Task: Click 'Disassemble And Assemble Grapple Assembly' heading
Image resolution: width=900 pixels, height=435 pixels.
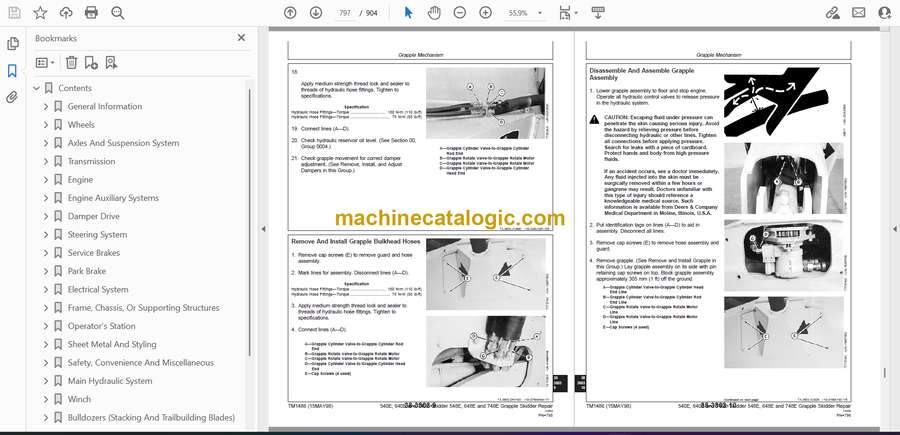Action: coord(642,73)
